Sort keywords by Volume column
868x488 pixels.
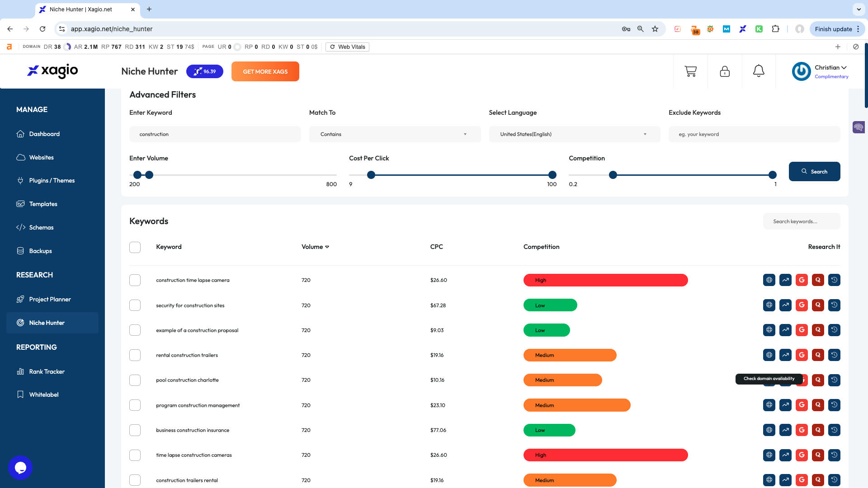[315, 247]
